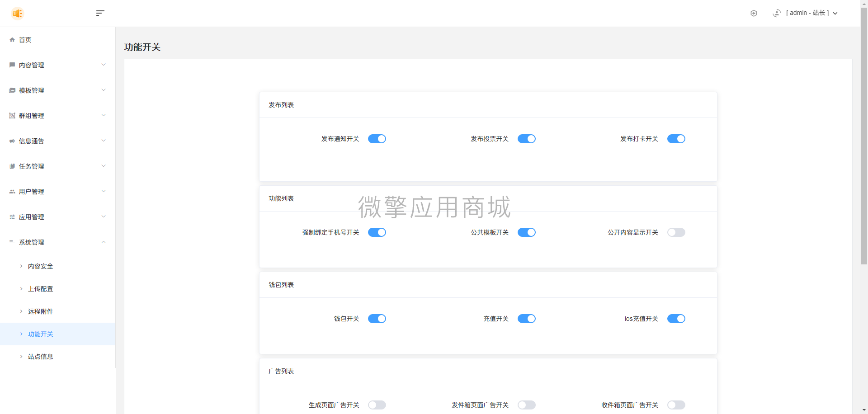
Task: Select the 系统管理 sidebar menu
Action: [58, 242]
